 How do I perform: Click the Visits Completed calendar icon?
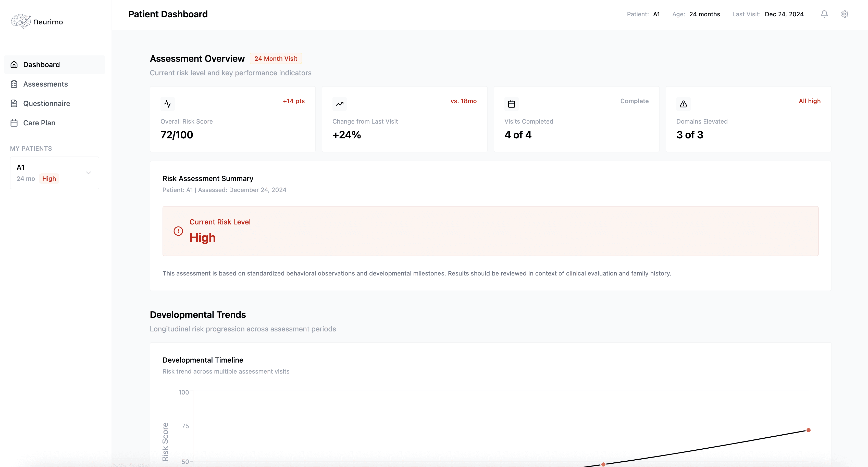coord(511,104)
